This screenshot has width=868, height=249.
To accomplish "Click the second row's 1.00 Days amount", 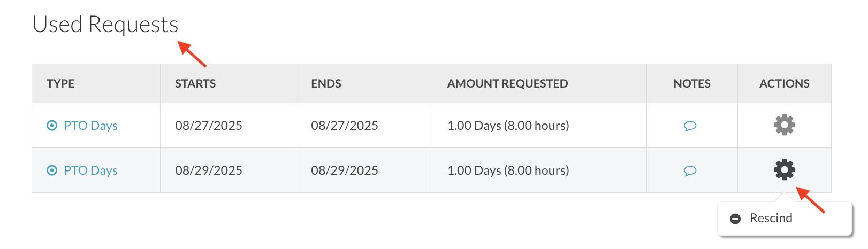I will (508, 170).
